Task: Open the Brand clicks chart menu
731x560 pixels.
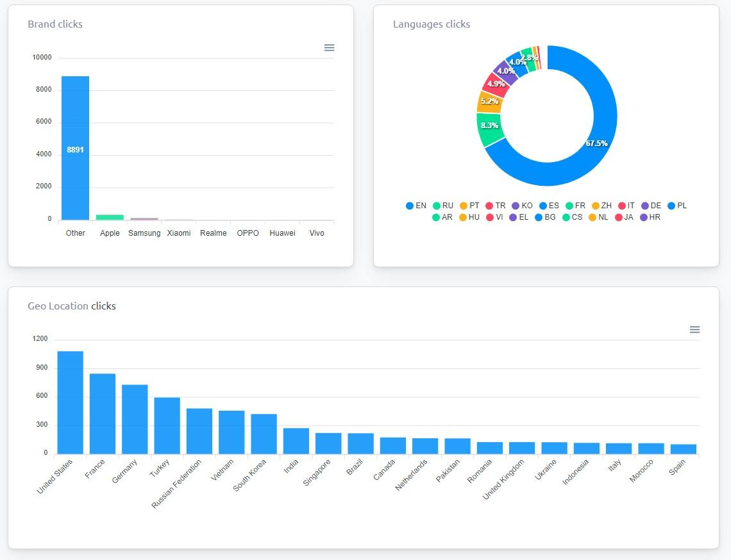Action: pyautogui.click(x=329, y=47)
